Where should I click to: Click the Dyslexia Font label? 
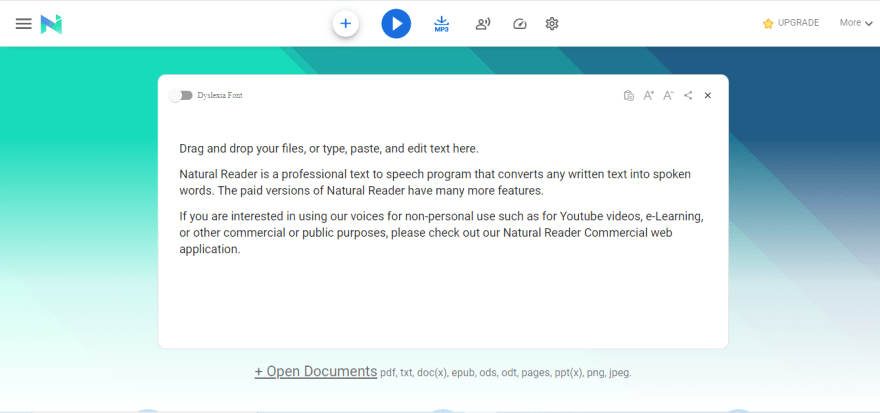[220, 95]
